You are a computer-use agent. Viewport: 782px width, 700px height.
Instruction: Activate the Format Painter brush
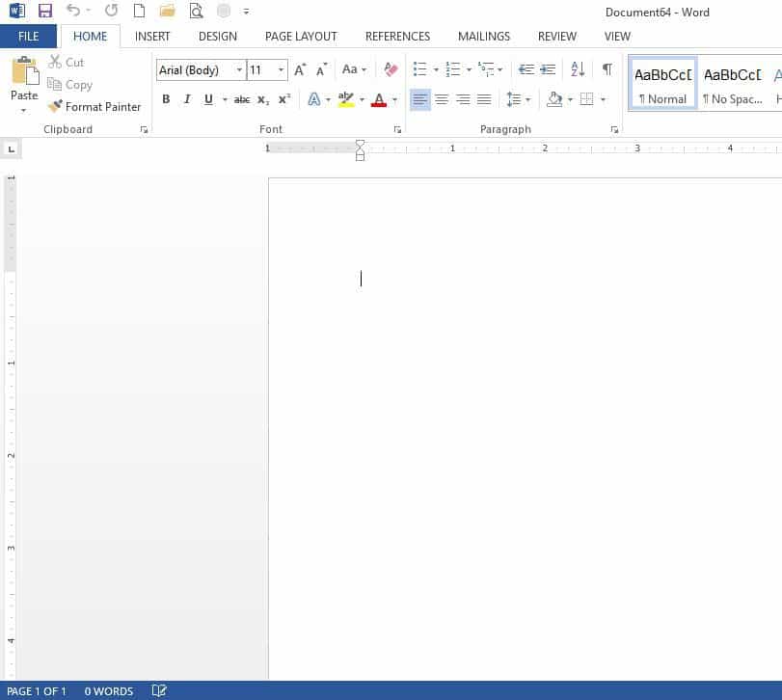click(94, 107)
